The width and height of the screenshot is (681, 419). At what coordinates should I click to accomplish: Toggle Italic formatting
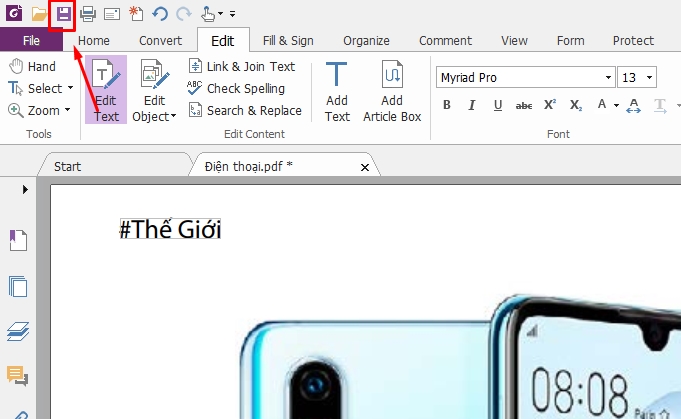tap(472, 105)
